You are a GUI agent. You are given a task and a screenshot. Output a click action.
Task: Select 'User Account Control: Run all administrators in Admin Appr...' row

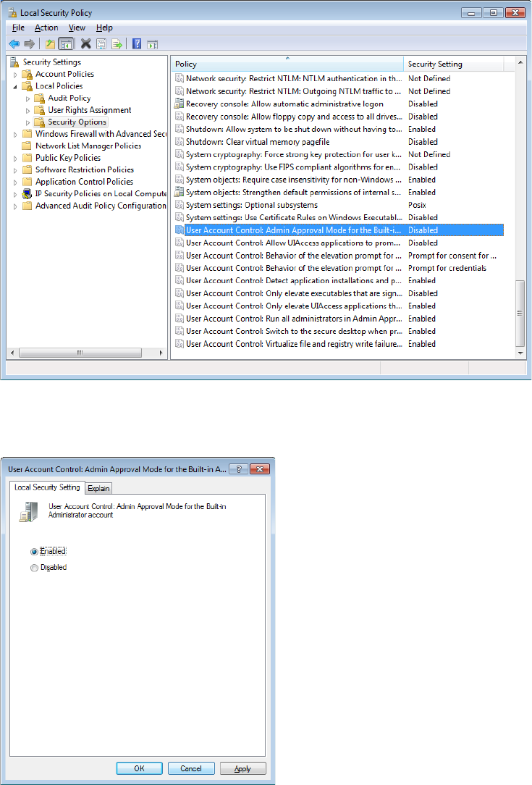(x=338, y=319)
